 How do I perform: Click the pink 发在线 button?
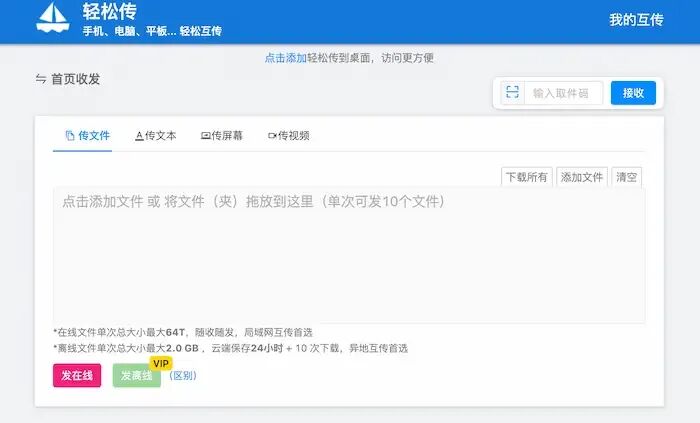point(77,375)
